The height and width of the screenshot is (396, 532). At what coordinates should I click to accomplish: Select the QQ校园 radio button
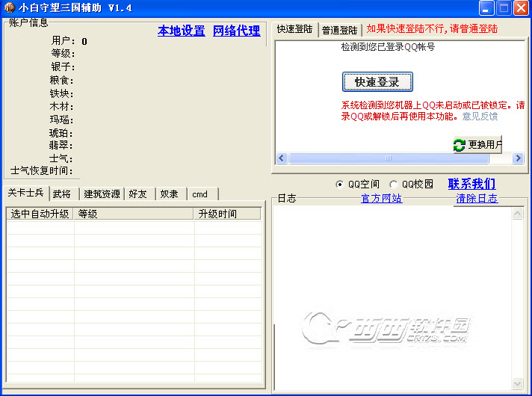tap(393, 185)
